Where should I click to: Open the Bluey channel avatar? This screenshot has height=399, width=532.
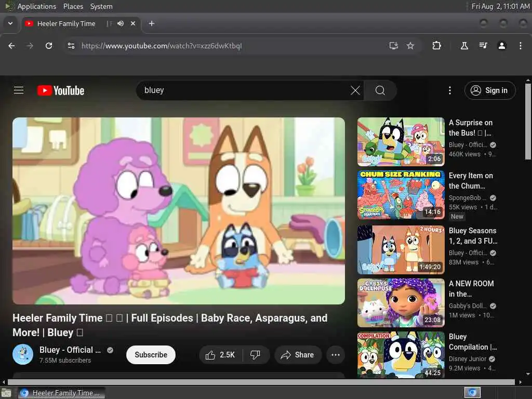click(x=23, y=354)
